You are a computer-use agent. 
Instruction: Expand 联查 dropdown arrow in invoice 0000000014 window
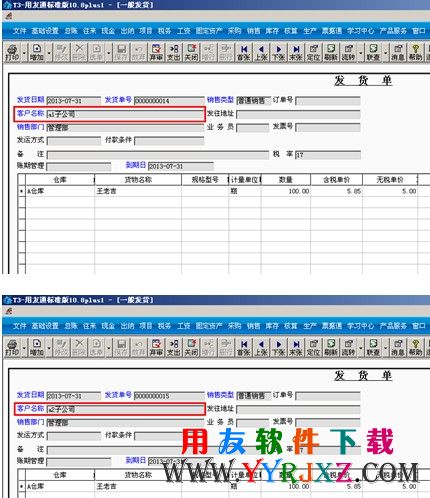click(386, 53)
